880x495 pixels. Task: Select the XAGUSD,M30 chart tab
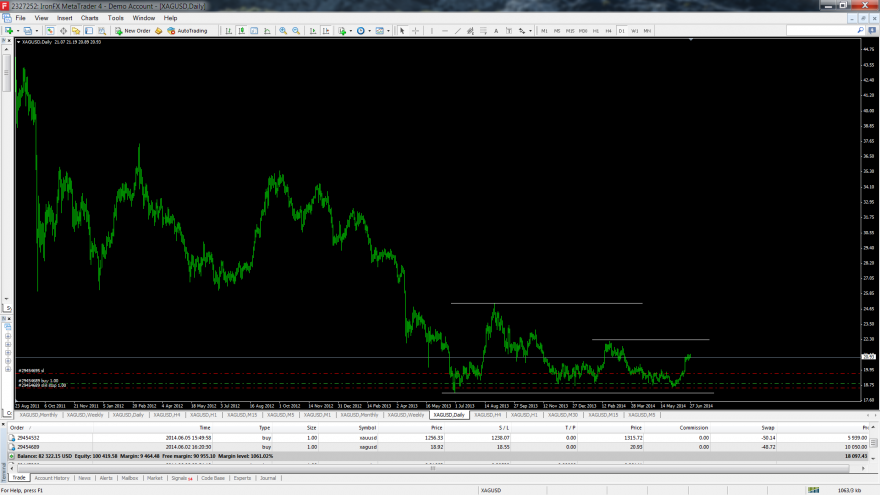(563, 415)
